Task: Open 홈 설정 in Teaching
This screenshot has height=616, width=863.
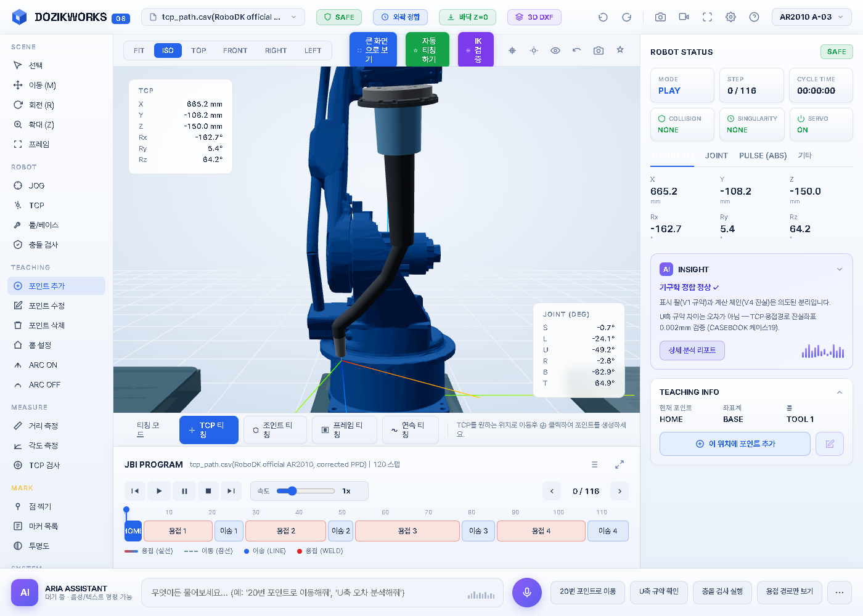Action: tap(56, 345)
